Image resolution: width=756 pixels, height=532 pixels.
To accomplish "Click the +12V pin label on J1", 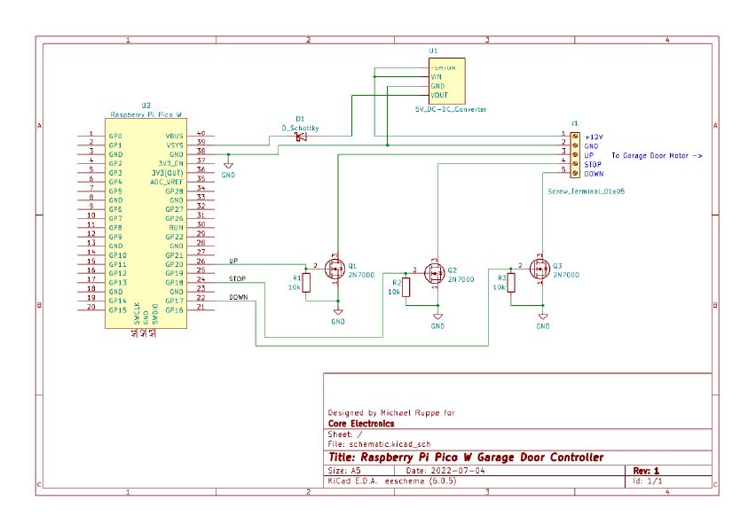I will (x=594, y=137).
